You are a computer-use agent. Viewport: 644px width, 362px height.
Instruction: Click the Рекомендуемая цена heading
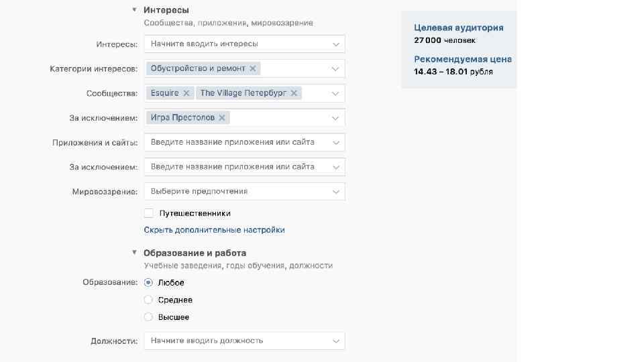point(462,59)
